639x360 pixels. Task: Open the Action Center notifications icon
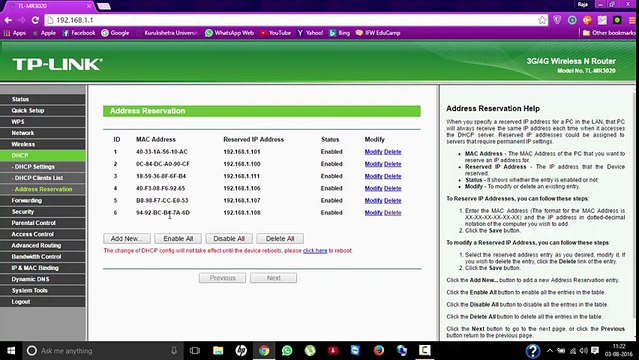point(595,351)
